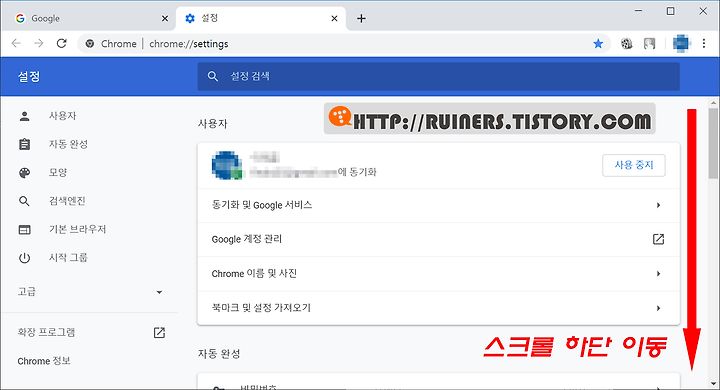Click external link icon on Google 계정 관리
Viewport: 720px width, 390px height.
click(658, 239)
